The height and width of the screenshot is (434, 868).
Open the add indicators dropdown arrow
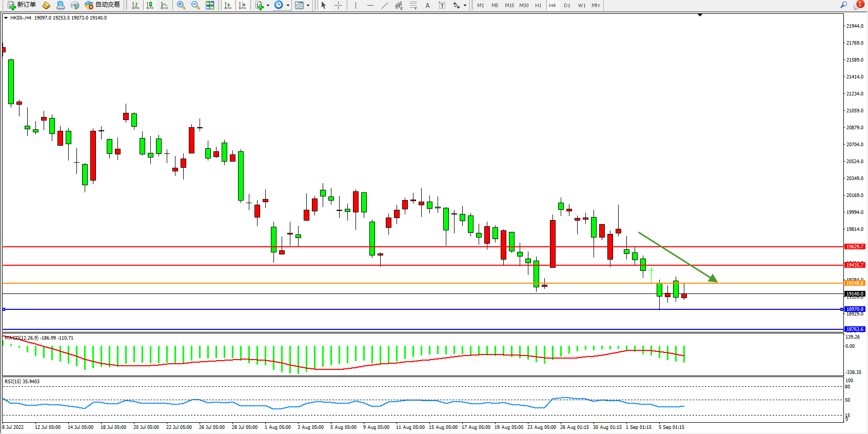pyautogui.click(x=268, y=5)
